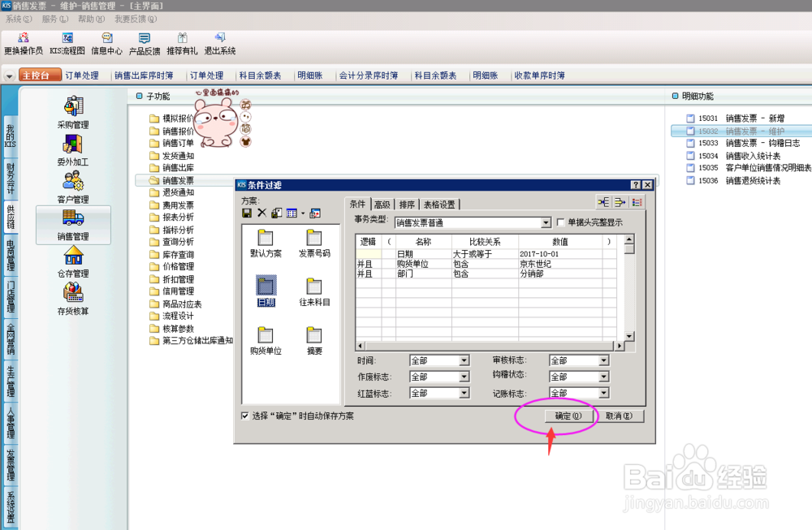Open the 客户管理 module icon

[73, 187]
